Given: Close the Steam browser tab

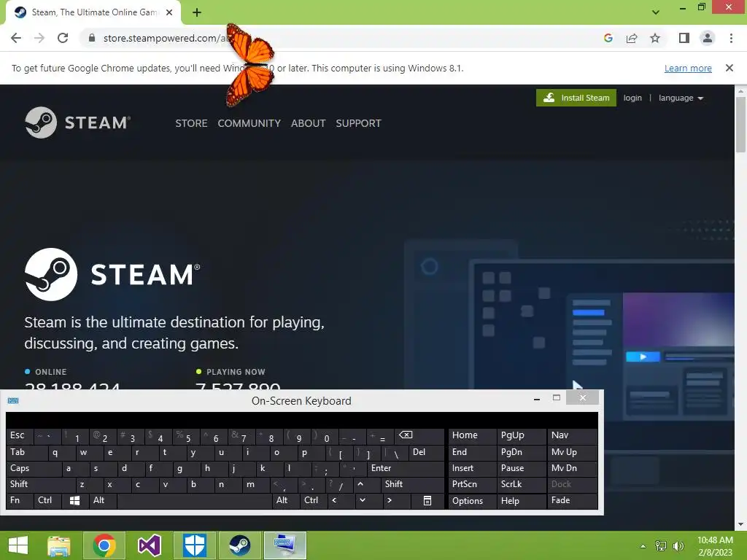Looking at the screenshot, I should pyautogui.click(x=169, y=12).
